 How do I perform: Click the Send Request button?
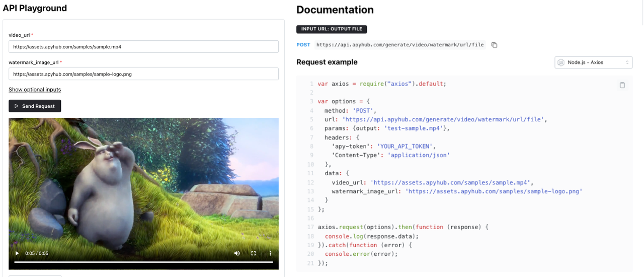coord(35,106)
